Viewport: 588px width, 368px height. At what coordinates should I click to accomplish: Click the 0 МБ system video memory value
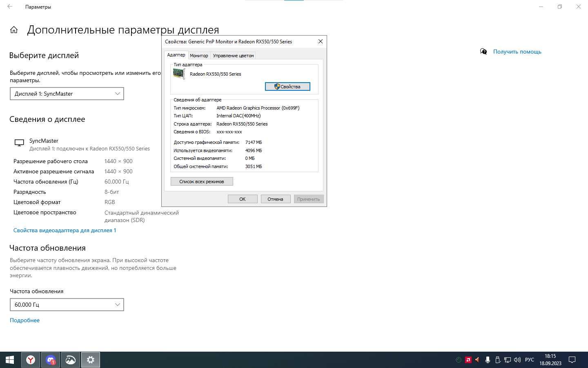(250, 158)
